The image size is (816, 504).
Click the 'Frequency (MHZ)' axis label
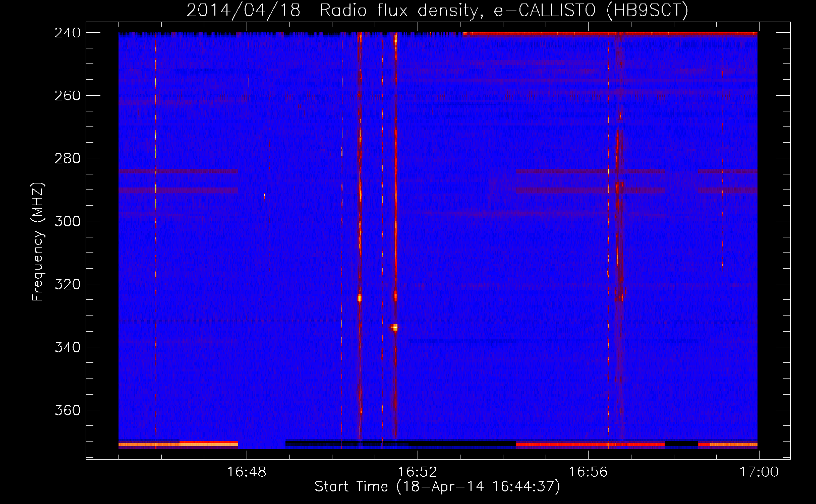click(x=38, y=242)
